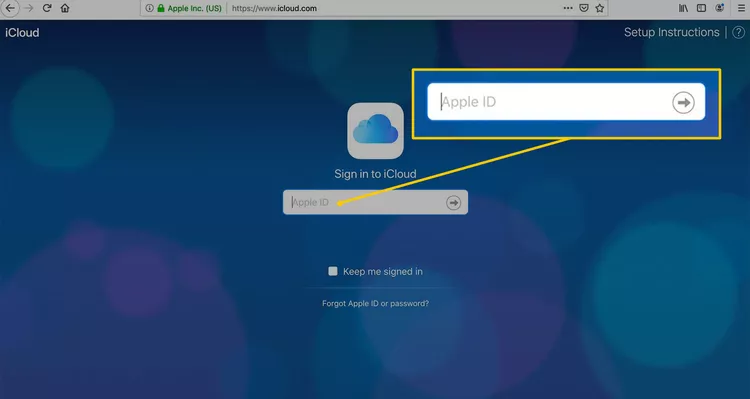Reload the iCloud page
Viewport: 750px width, 399px height.
tap(47, 8)
